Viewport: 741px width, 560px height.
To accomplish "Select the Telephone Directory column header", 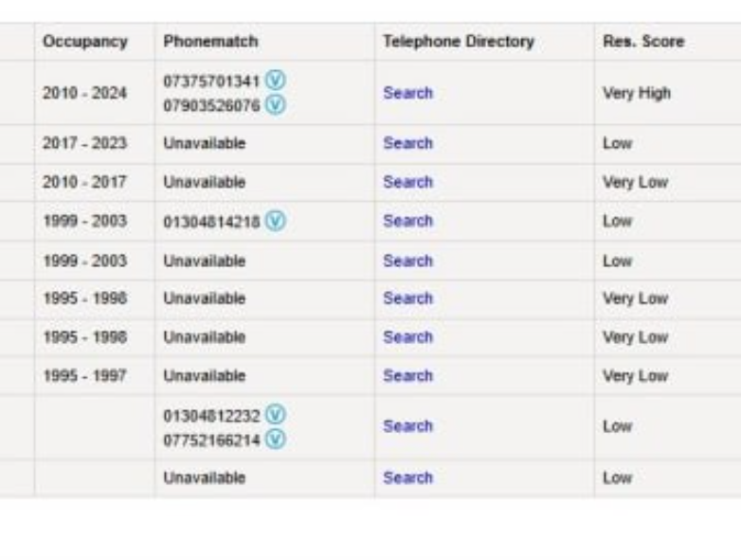I will point(459,42).
